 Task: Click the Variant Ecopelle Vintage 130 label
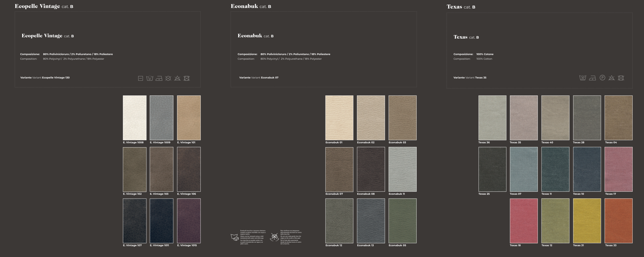[x=45, y=78]
